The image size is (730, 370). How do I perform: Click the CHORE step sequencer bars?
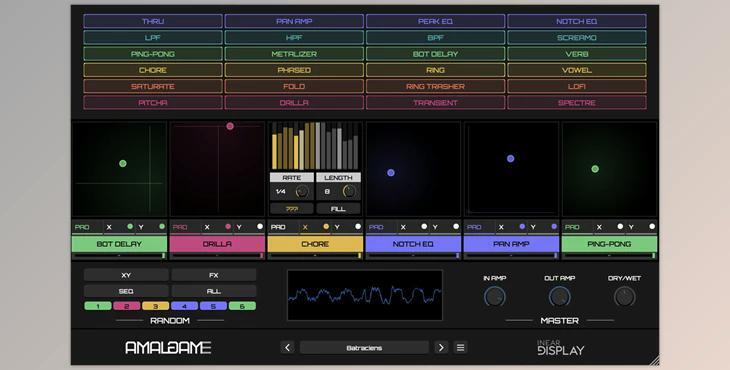(x=315, y=146)
